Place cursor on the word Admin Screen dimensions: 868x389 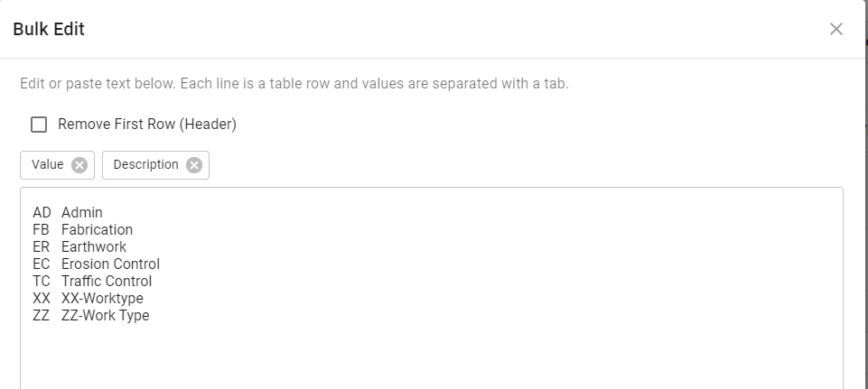point(82,213)
